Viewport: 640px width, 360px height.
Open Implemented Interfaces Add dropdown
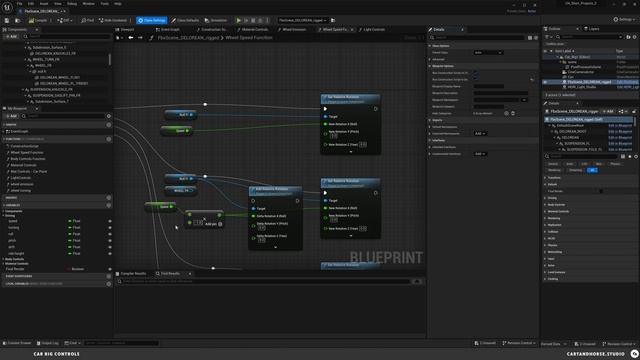480,154
